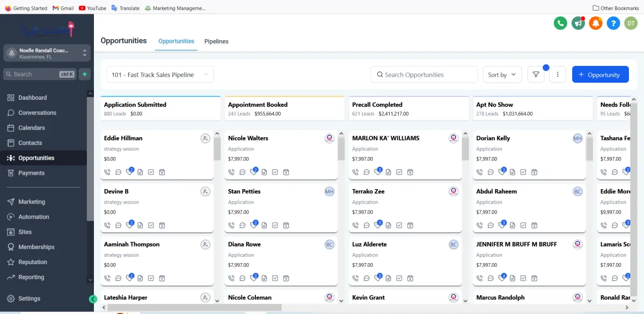Open the 101 - Fast Track Sales Pipeline dropdown
Image resolution: width=644 pixels, height=314 pixels.
160,75
